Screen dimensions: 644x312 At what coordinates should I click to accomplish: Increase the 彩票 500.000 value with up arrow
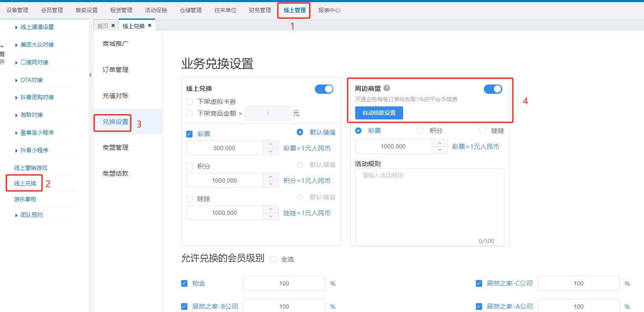point(271,144)
